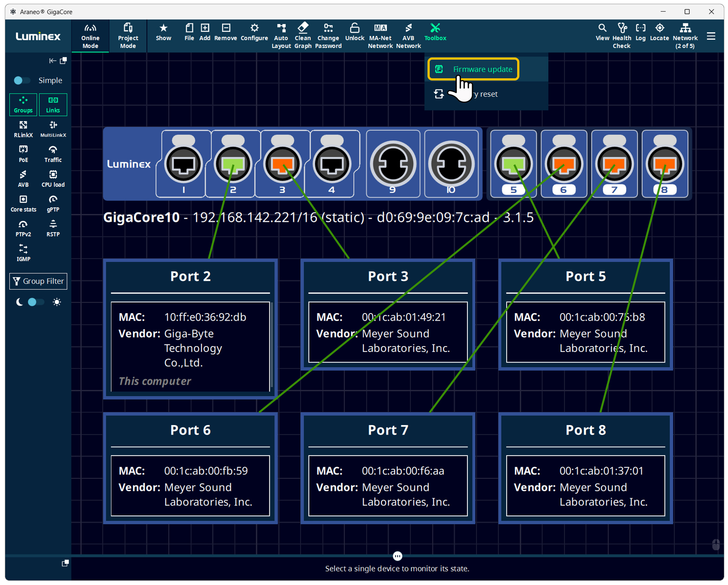The image size is (728, 585).
Task: Select orange port 7 on the switch
Action: click(615, 164)
